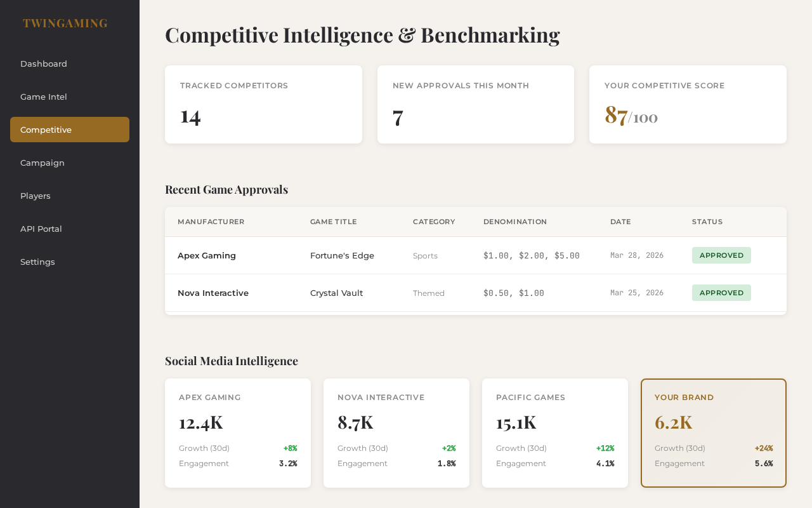Open Settings from the sidebar

[37, 262]
